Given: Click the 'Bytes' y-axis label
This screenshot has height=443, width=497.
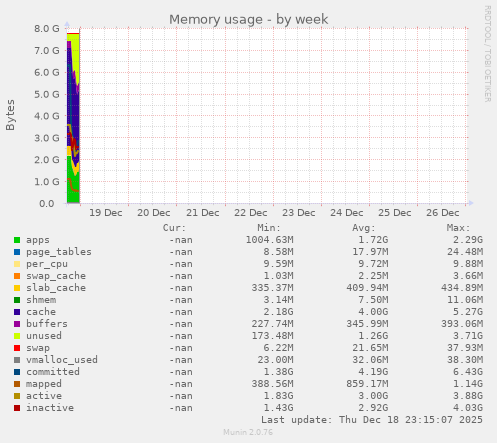Looking at the screenshot, I should pyautogui.click(x=10, y=115).
